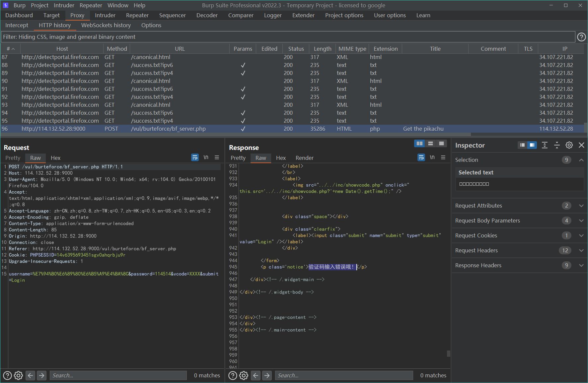Toggle word wrap icon in Request pane
This screenshot has width=588, height=383.
pos(195,158)
